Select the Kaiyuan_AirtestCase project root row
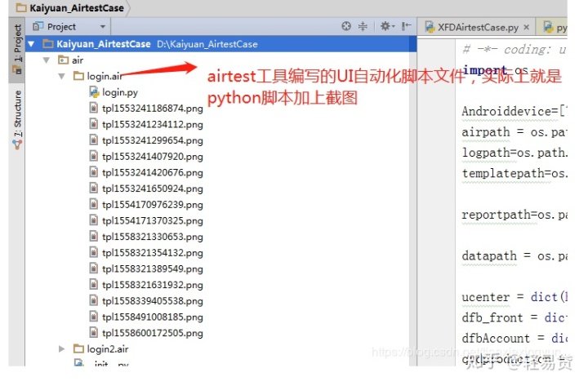 pyautogui.click(x=221, y=44)
